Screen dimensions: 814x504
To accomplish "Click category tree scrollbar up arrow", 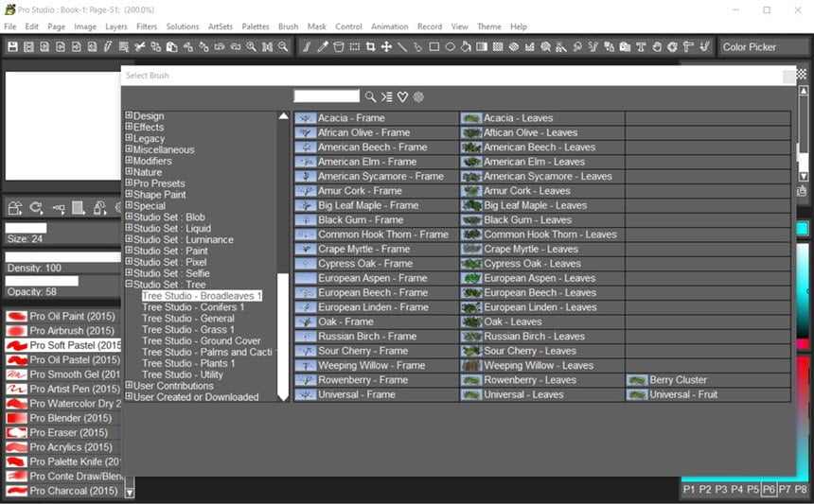I will (283, 115).
